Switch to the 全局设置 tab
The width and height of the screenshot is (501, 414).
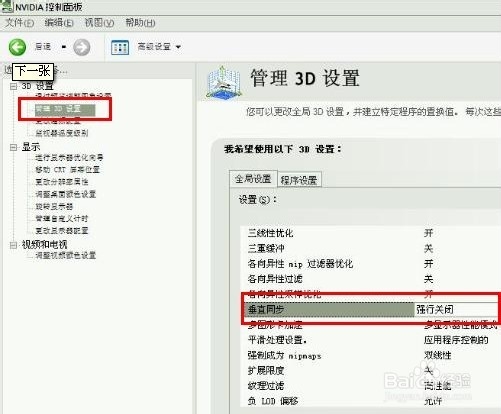point(253,179)
